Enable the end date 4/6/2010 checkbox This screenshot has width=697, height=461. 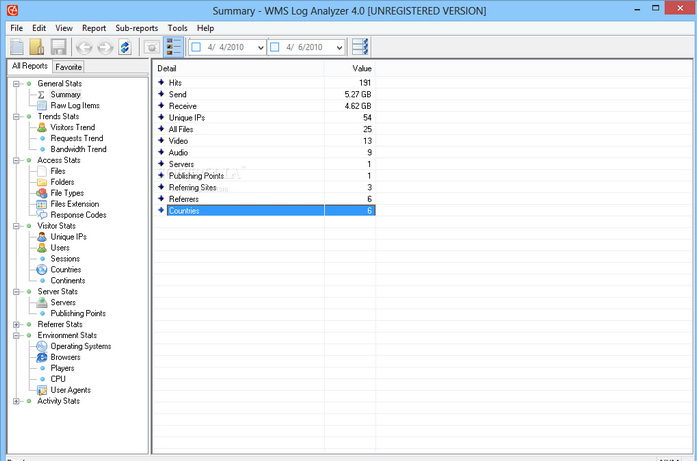[x=275, y=47]
